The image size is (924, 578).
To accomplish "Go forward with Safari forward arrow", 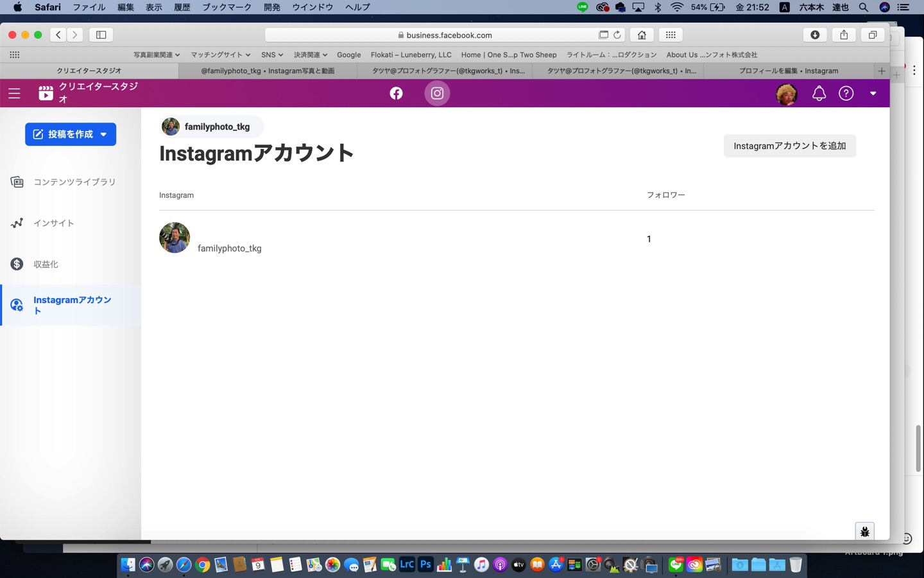I will click(x=75, y=35).
